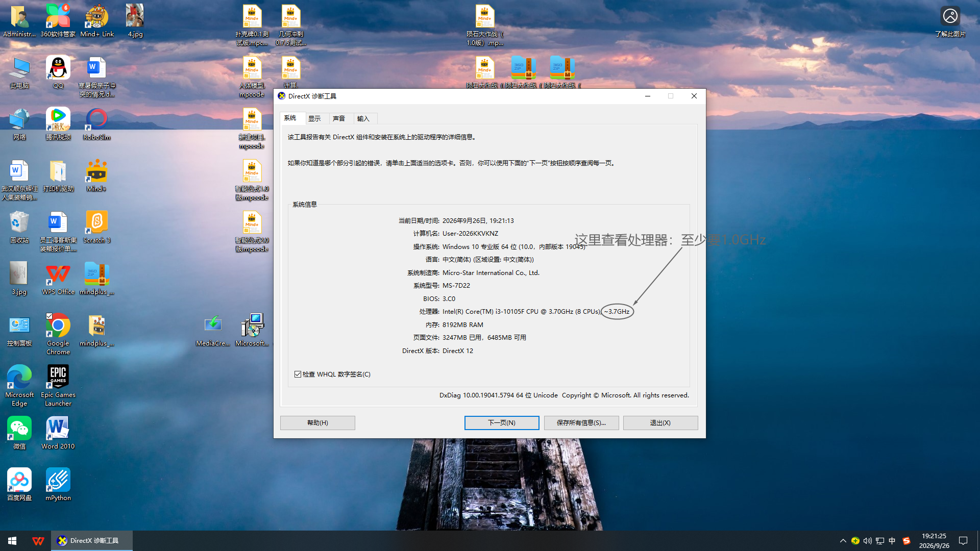980x551 pixels.
Task: Open the 3.jpg image file
Action: (x=19, y=279)
